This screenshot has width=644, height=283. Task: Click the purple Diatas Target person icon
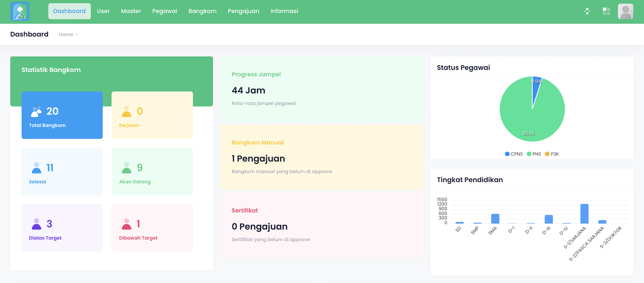click(37, 224)
